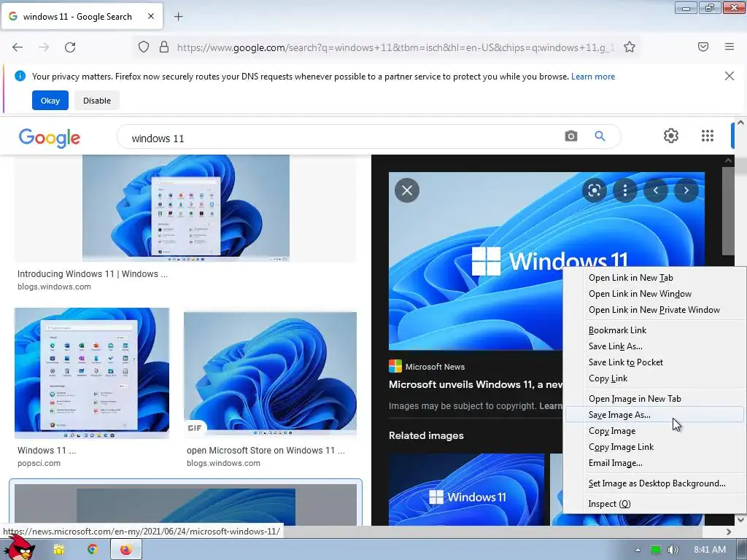This screenshot has width=747, height=560.
Task: Open Google quick settings gear
Action: pyautogui.click(x=671, y=136)
